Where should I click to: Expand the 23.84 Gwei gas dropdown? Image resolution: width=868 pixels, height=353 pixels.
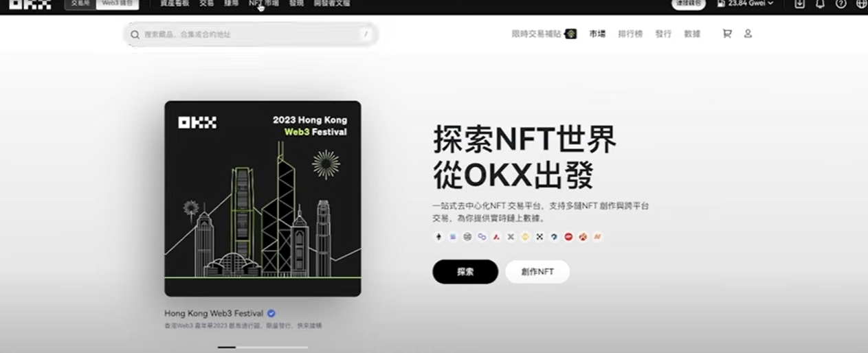click(745, 3)
